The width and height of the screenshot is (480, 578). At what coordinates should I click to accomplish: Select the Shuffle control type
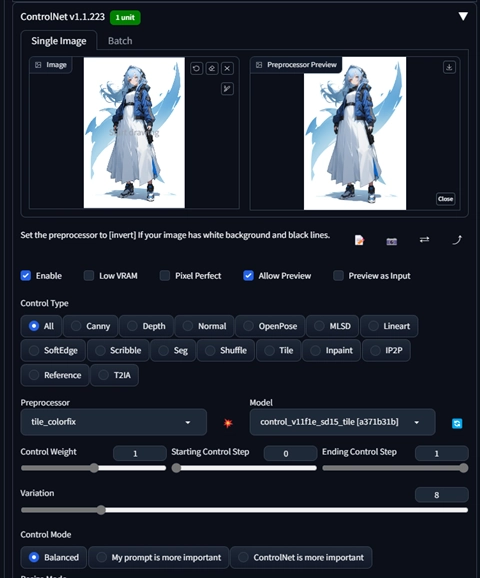pyautogui.click(x=226, y=351)
